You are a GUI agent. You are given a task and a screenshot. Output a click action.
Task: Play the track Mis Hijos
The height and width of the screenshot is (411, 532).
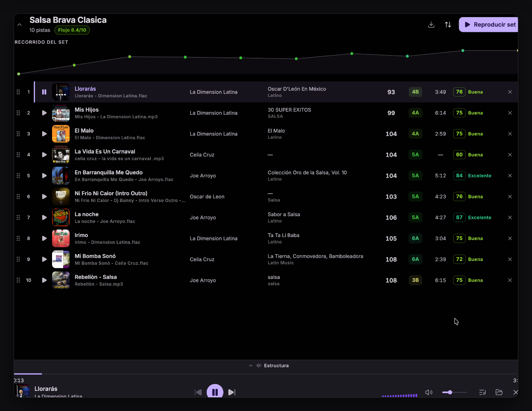click(x=44, y=113)
